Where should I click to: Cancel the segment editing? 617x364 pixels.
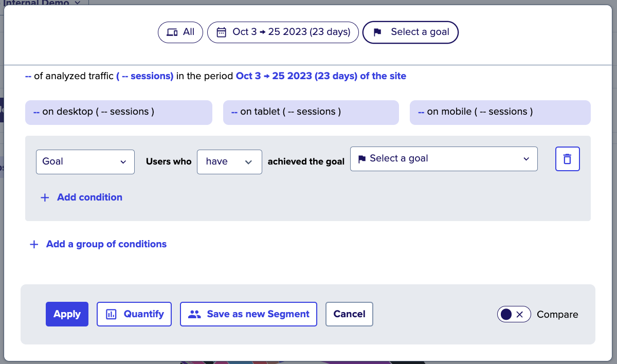(349, 314)
